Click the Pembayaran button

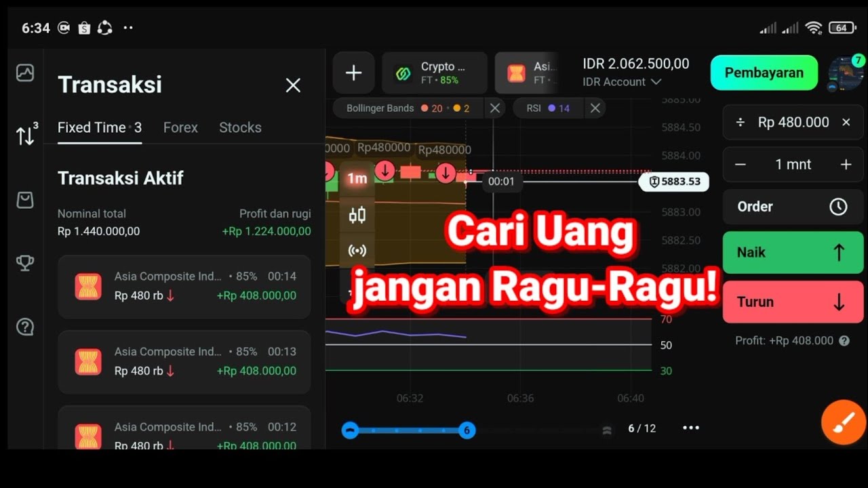pyautogui.click(x=764, y=73)
